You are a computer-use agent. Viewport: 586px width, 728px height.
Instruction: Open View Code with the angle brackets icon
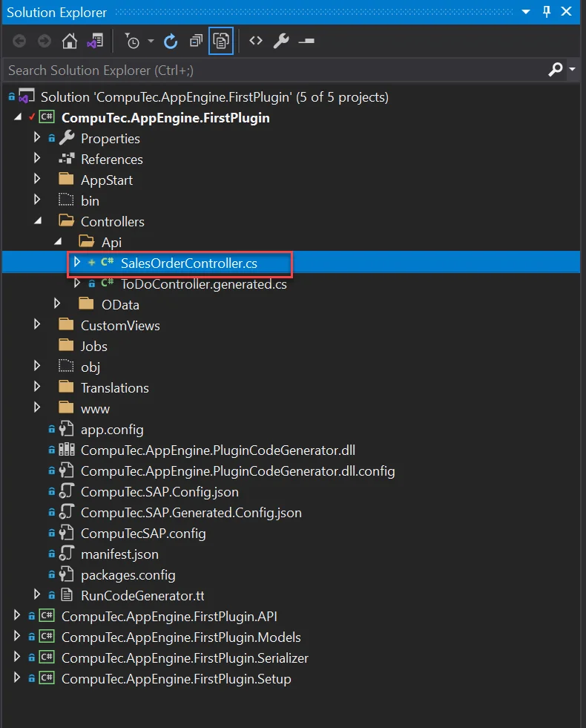point(256,42)
